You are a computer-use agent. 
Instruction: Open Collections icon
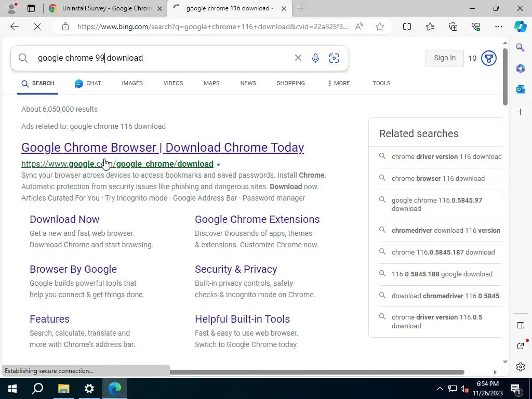tap(453, 26)
